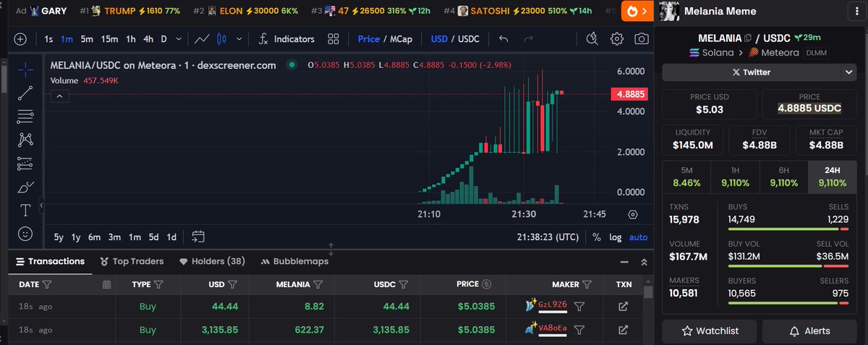868x345 pixels.
Task: Collapse the chart legend indicators
Action: pos(59,95)
